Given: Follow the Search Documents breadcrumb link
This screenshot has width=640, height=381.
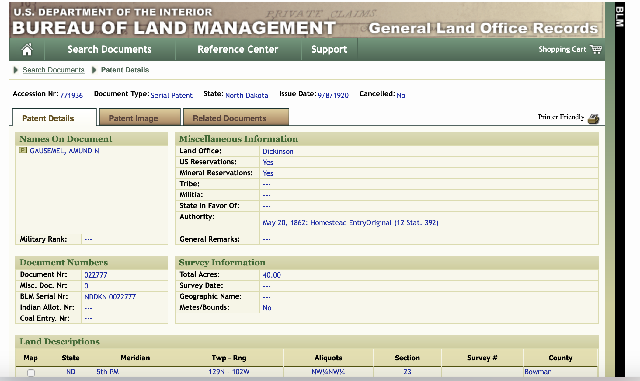Looking at the screenshot, I should coord(53,70).
